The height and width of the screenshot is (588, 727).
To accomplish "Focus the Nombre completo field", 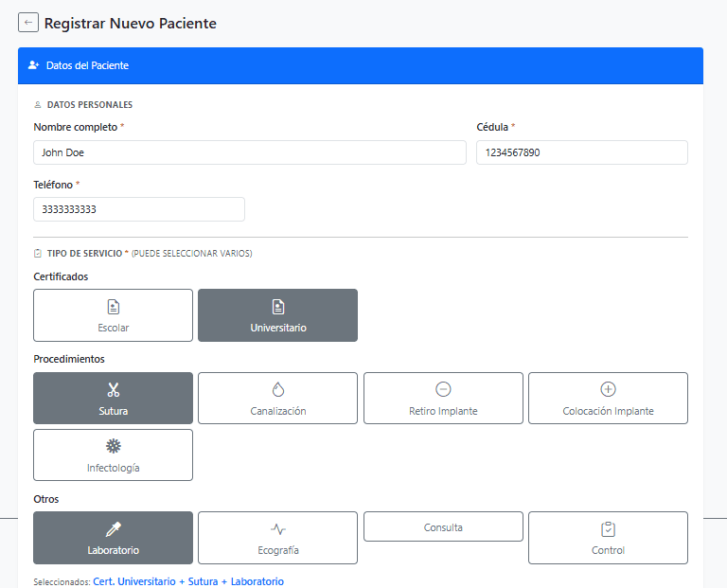I will click(x=250, y=152).
